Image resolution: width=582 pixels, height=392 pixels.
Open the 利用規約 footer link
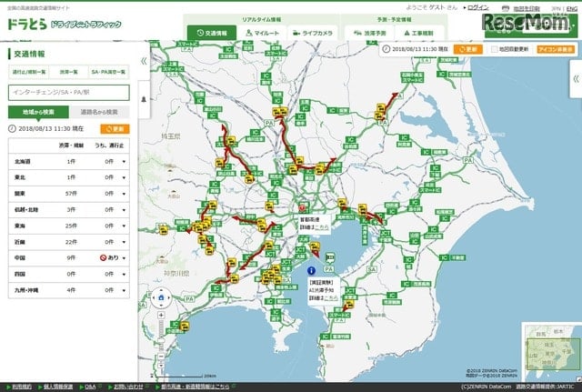click(x=22, y=387)
